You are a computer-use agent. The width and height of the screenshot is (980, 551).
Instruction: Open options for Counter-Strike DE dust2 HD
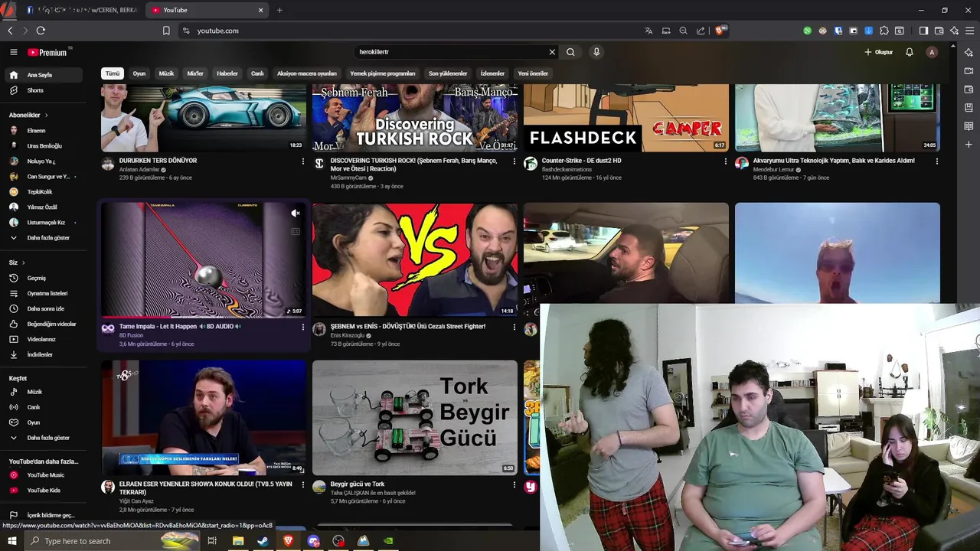(x=726, y=161)
